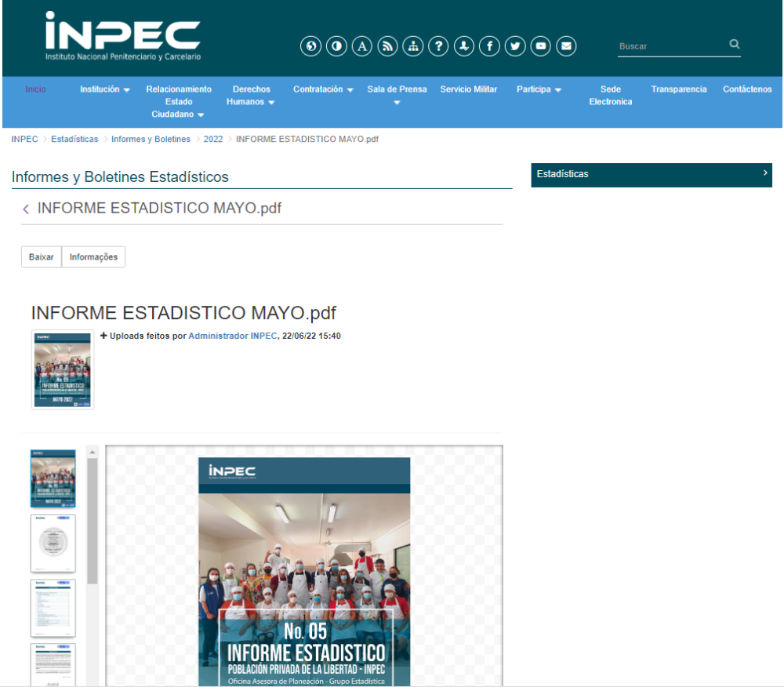Select the second page thumbnail in viewer

tap(53, 543)
